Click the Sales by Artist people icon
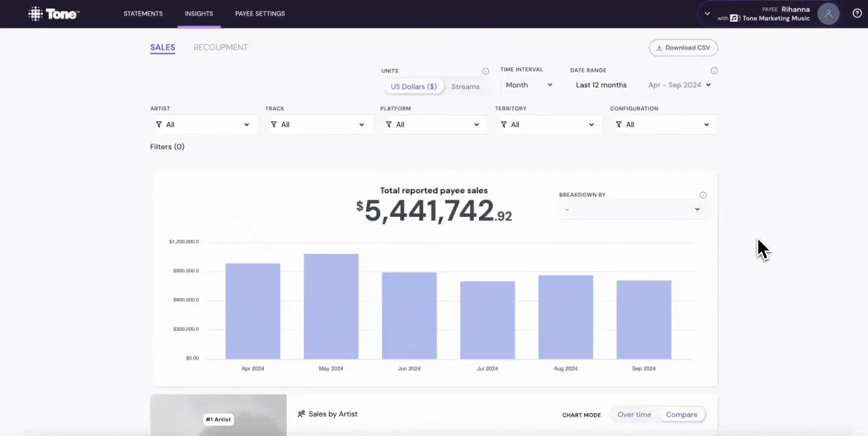 tap(301, 414)
